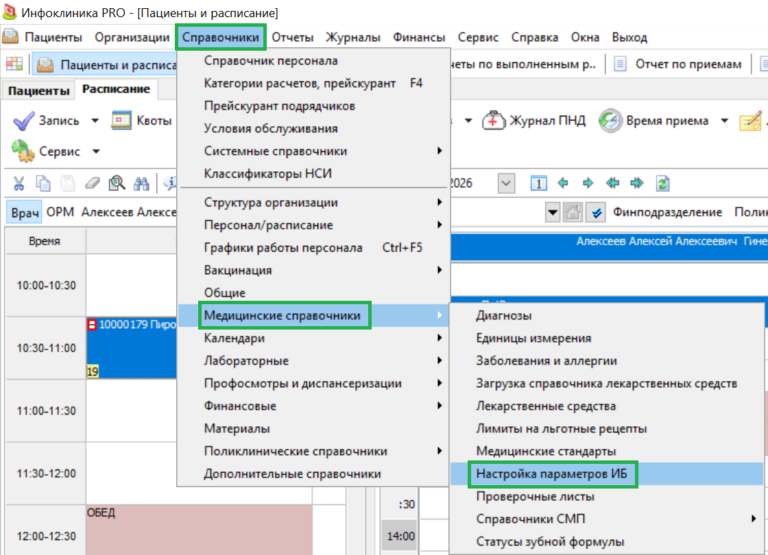The height and width of the screenshot is (555, 768).
Task: Click the scissors cut icon
Action: pos(19,184)
